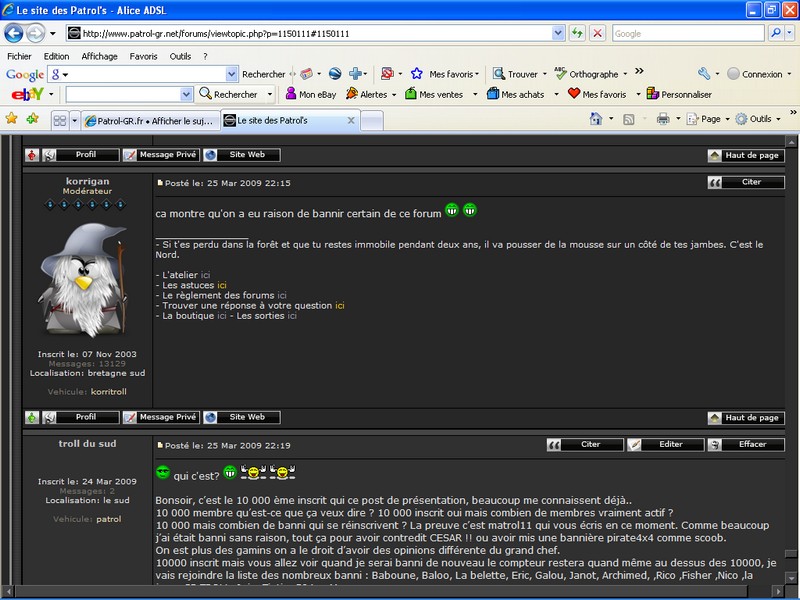
Task: Open Mon eBay toolbar item
Action: (x=311, y=94)
